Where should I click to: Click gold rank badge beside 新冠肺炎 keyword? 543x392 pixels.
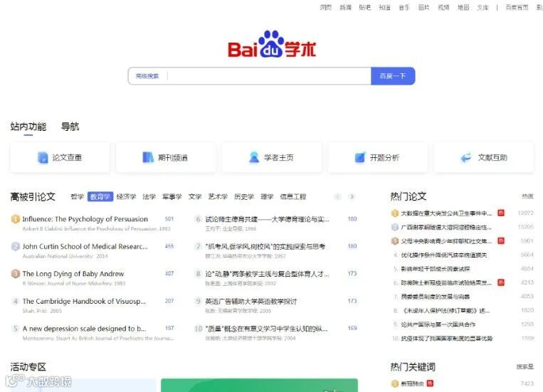(395, 383)
